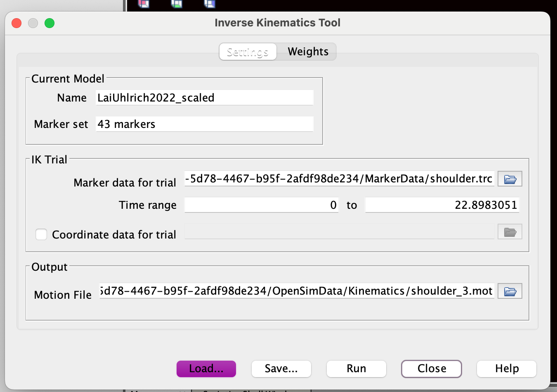Click the Inverse Kinematics Tool title

tap(277, 23)
